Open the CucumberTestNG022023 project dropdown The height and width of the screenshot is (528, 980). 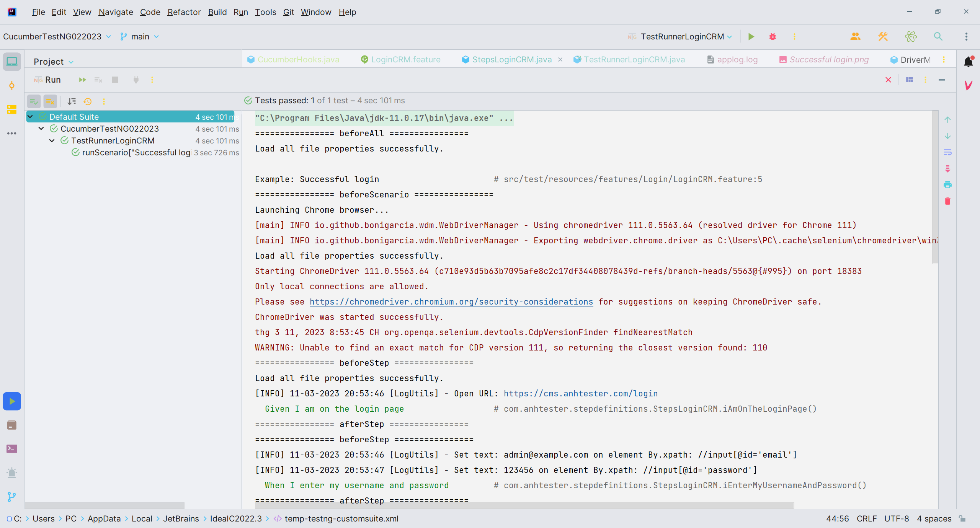tap(57, 37)
